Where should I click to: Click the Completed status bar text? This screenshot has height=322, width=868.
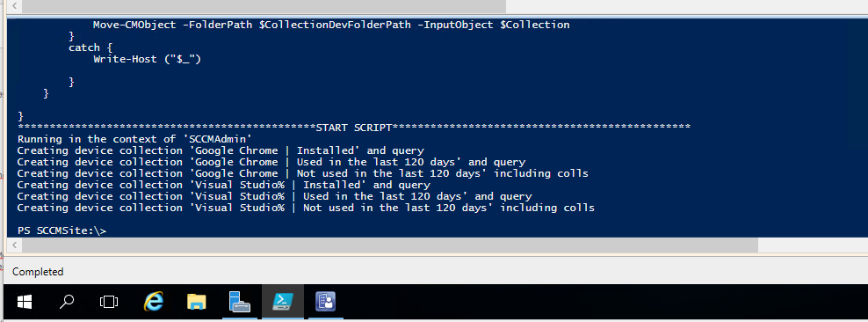(x=38, y=272)
